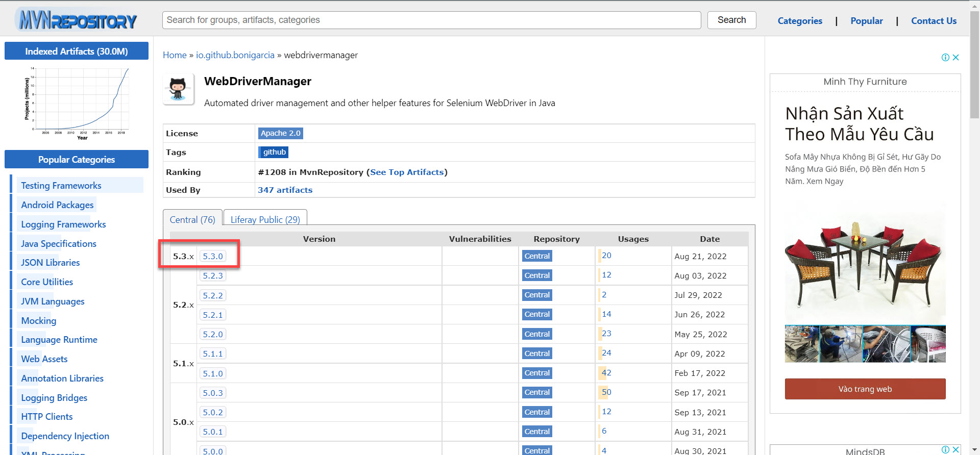
Task: Open JVM Languages category
Action: coord(53,301)
